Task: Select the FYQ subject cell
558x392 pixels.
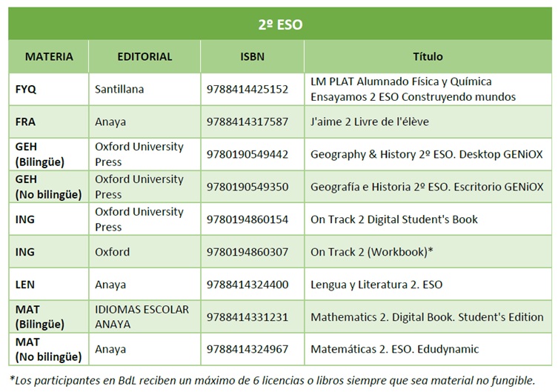Action: coord(49,89)
